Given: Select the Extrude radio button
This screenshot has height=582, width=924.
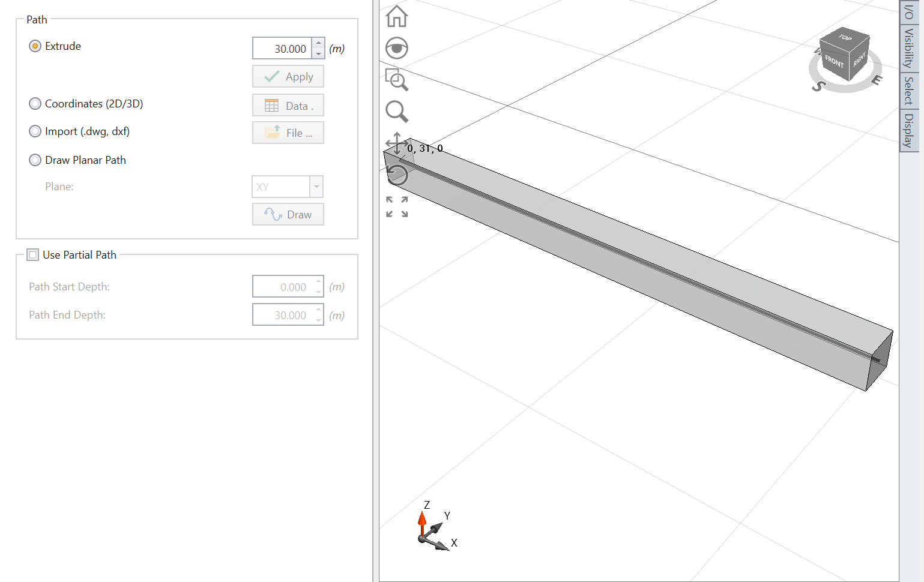Looking at the screenshot, I should click(35, 46).
